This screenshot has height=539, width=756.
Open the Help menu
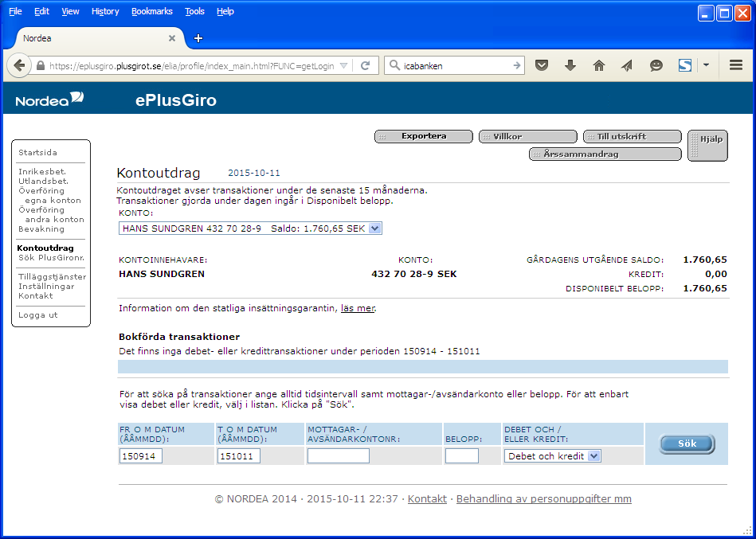(225, 11)
